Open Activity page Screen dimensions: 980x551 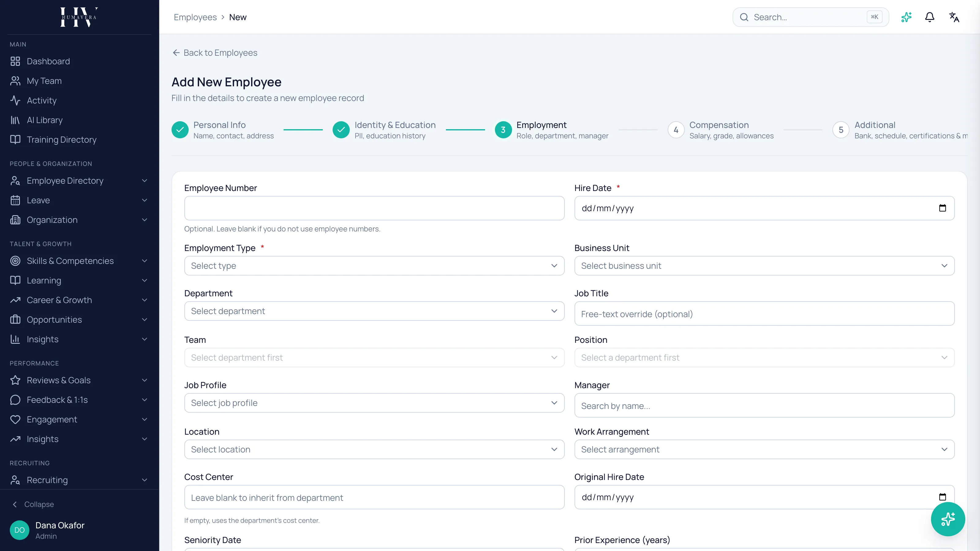(79, 100)
